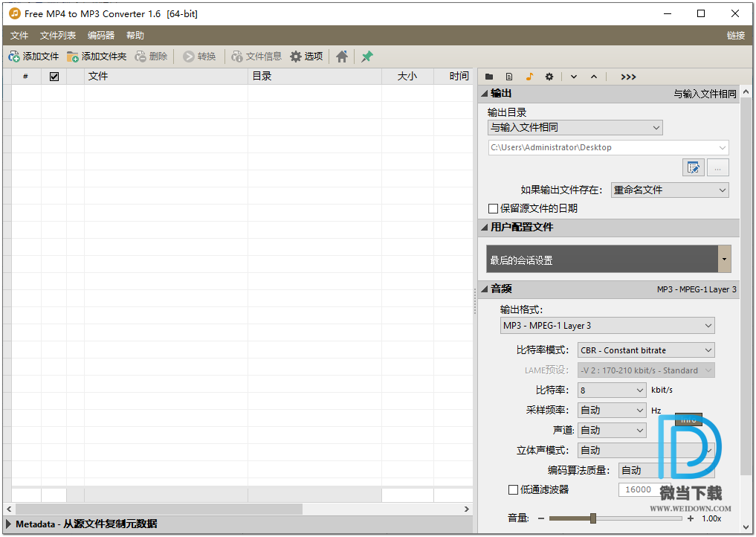The image size is (756, 537).
Task: Sort the list by the 目录 column header
Action: 314,76
